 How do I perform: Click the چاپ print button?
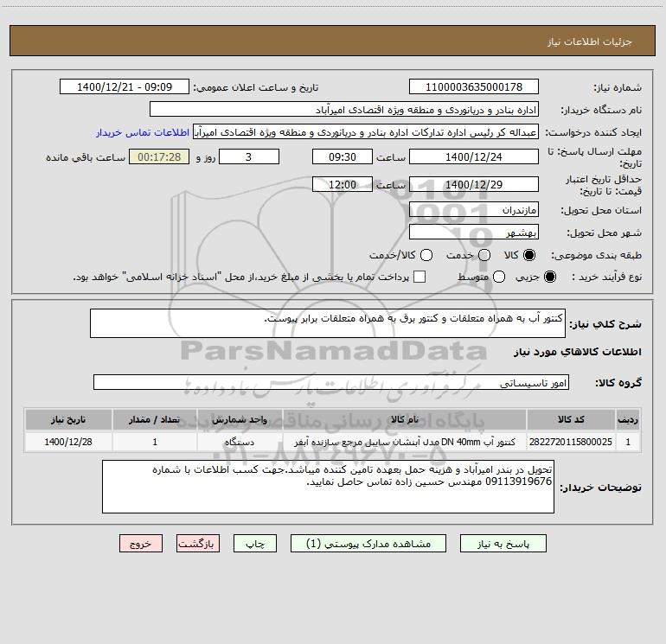[x=255, y=544]
